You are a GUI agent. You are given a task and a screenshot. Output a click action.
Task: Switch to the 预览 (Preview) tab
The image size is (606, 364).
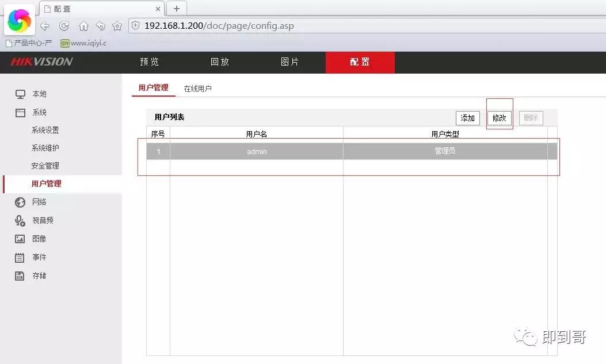[x=149, y=62]
